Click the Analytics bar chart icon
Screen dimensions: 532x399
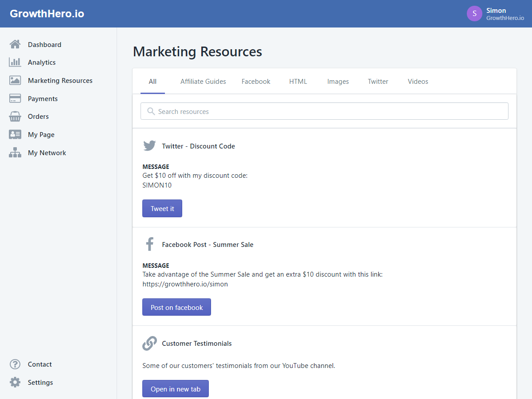point(15,63)
